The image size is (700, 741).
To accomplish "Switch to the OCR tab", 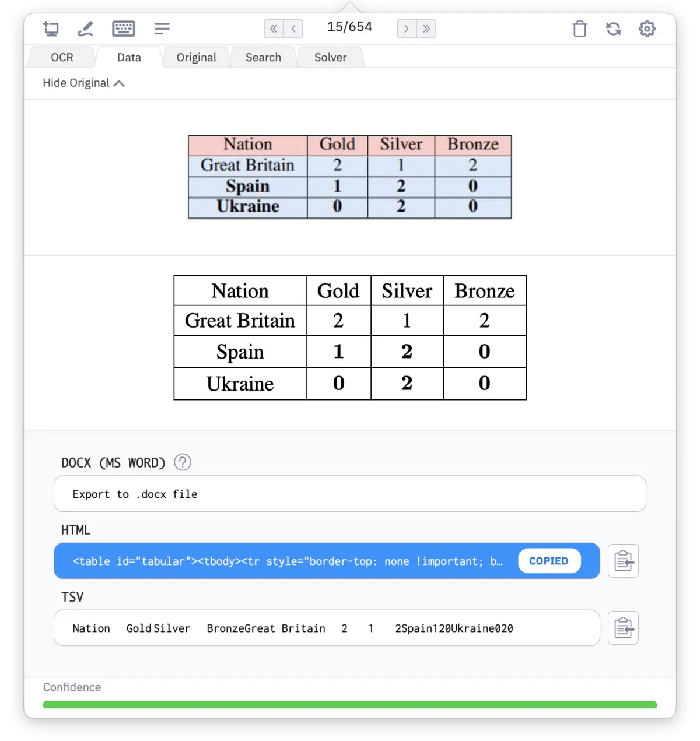I will 62,57.
